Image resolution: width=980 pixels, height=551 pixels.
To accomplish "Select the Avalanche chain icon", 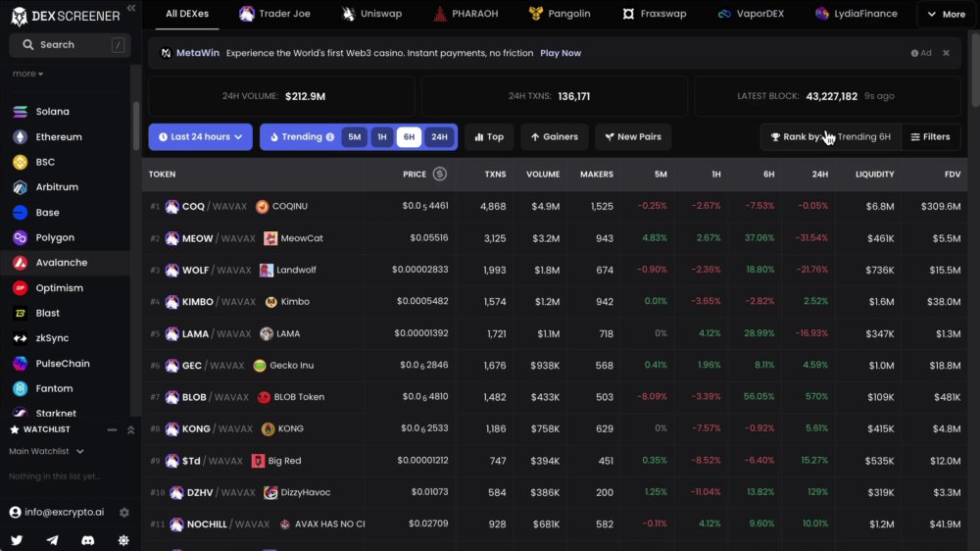I will (x=20, y=263).
